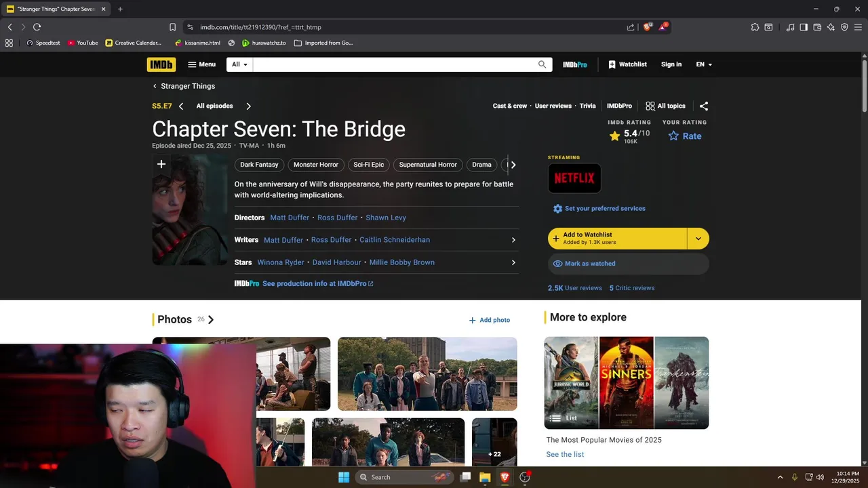Click the bookmark icon in the address bar
The image size is (868, 488).
coord(172,27)
